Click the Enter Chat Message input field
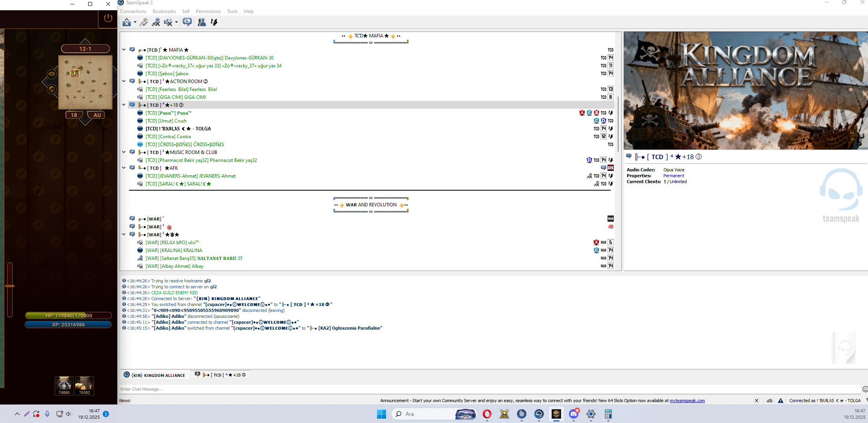868x423 pixels. pos(489,389)
